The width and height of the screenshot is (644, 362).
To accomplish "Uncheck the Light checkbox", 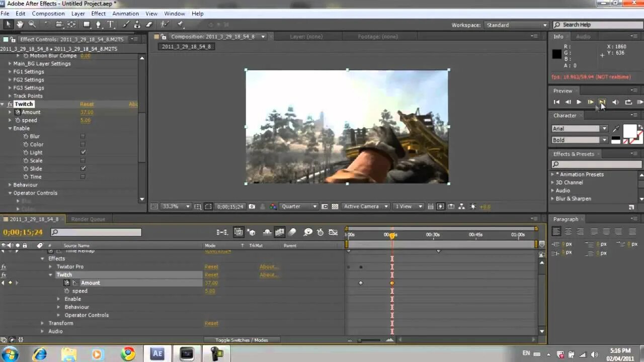I will click(83, 152).
